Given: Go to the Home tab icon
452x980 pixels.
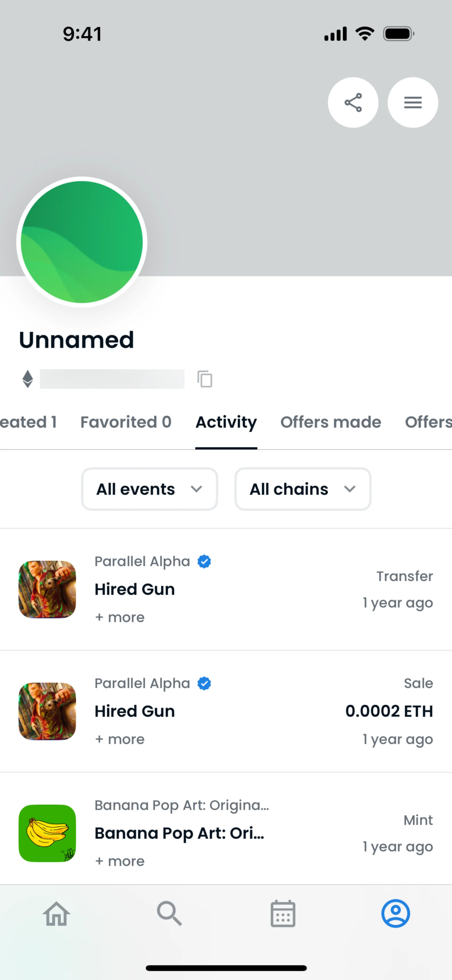Looking at the screenshot, I should pyautogui.click(x=56, y=914).
